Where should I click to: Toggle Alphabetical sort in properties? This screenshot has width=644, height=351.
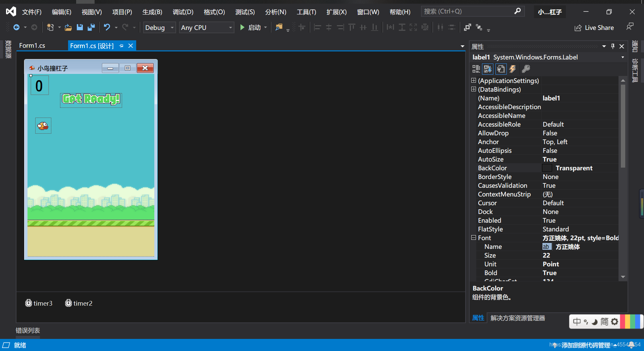(x=488, y=69)
